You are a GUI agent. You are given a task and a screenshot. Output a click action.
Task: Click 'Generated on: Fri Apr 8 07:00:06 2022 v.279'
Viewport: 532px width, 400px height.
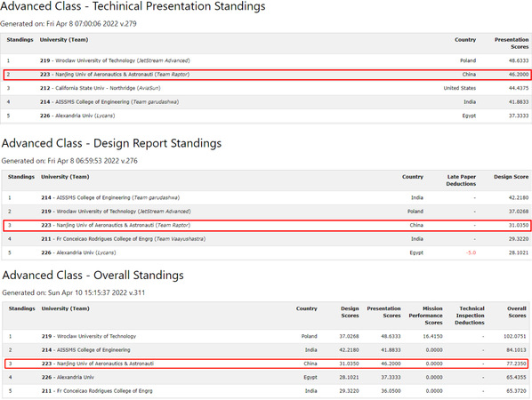coord(69,24)
